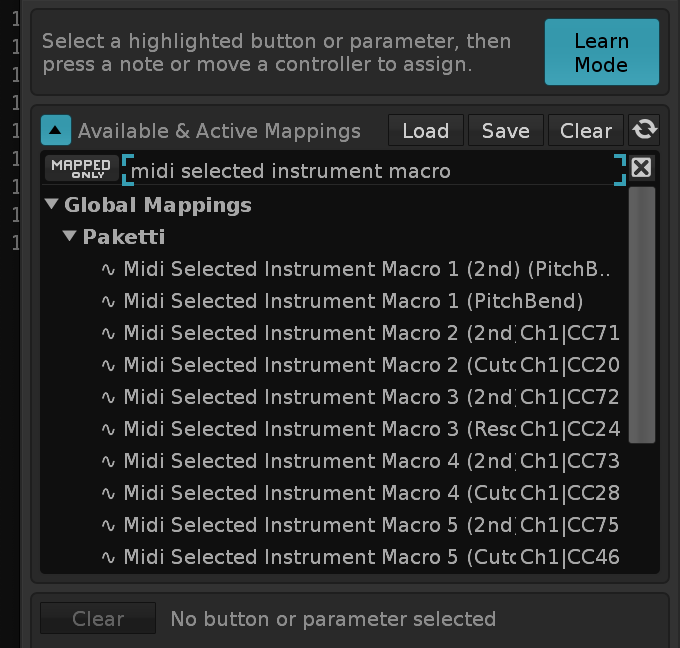Collapse the Paketti group

tap(69, 237)
